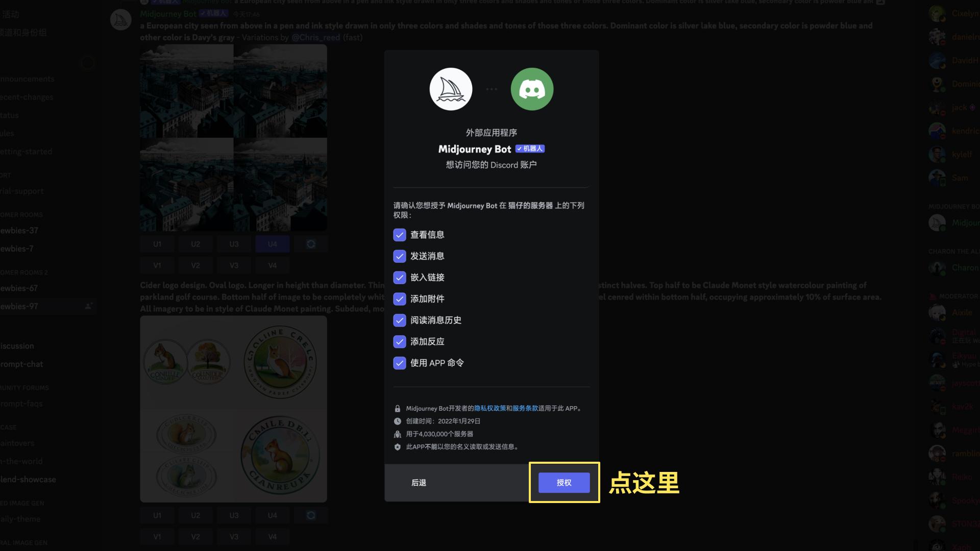This screenshot has width=980, height=551.
Task: Click the green Discord logo icon
Action: click(532, 89)
